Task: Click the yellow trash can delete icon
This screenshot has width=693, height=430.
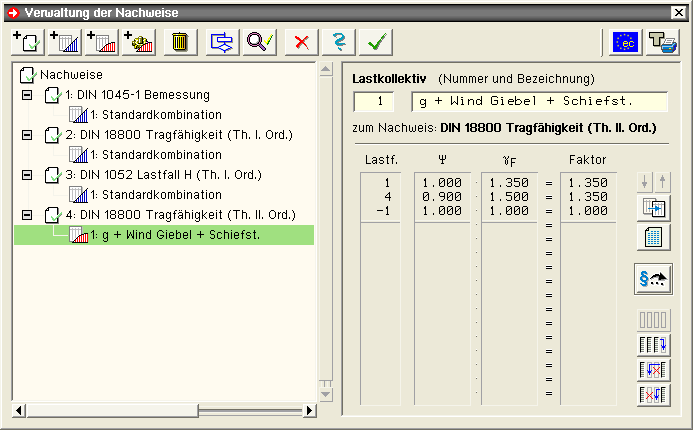Action: click(x=180, y=42)
